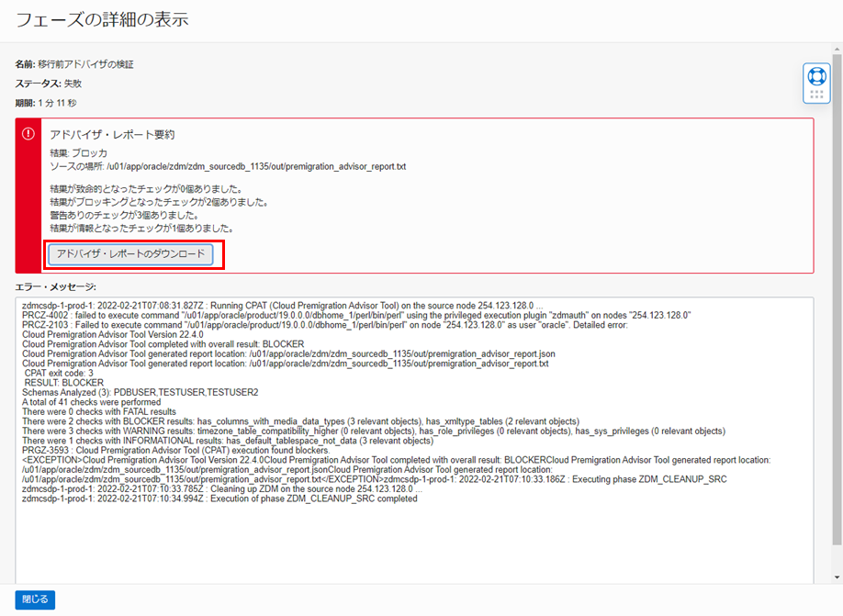The height and width of the screenshot is (616, 843).
Task: Click the 期間 duration text
Action: click(x=46, y=103)
